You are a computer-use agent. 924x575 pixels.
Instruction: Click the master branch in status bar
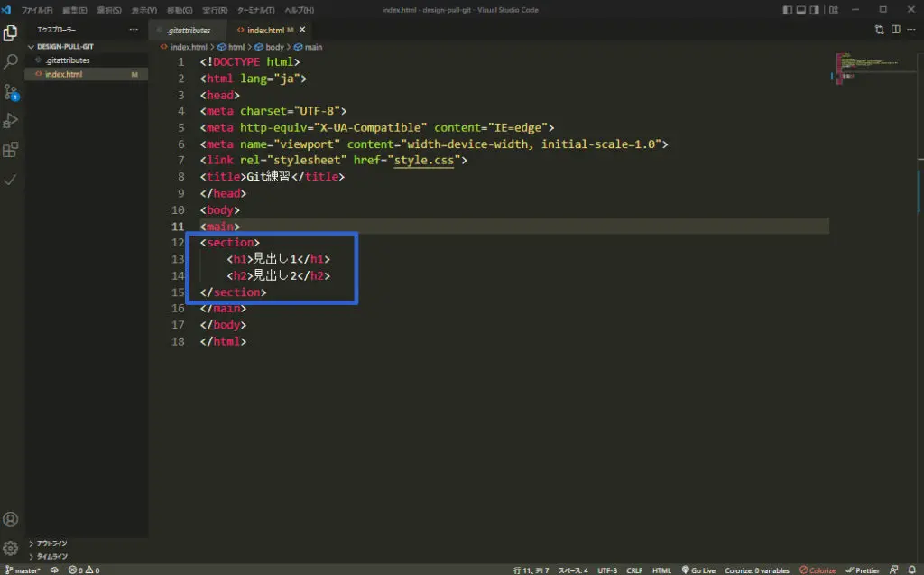click(24, 570)
